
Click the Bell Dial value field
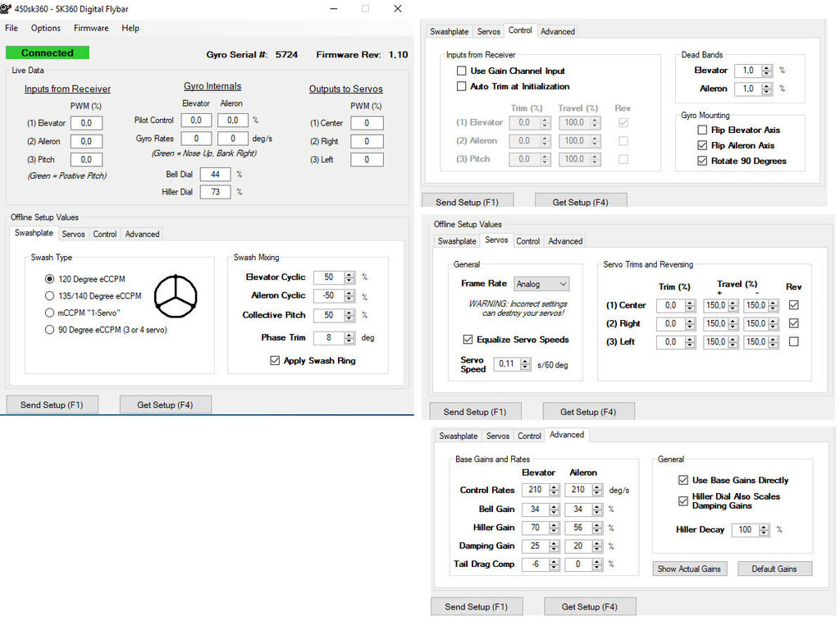coord(215,175)
